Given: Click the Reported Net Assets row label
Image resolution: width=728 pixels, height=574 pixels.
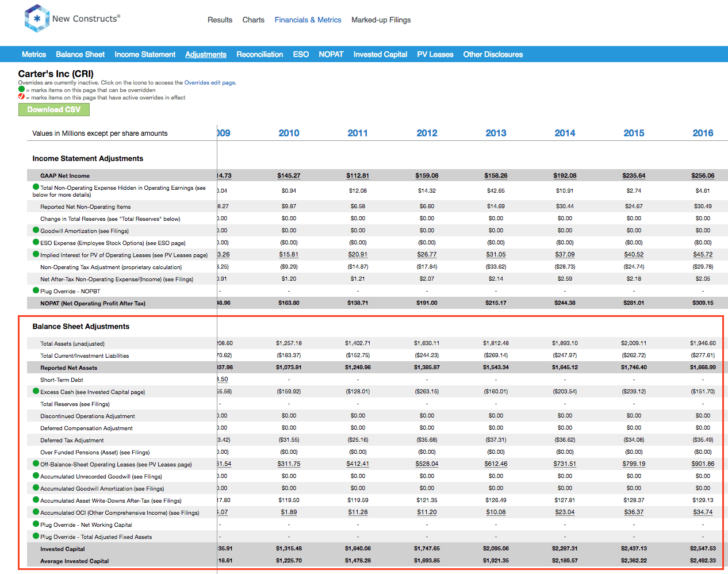Looking at the screenshot, I should (x=68, y=368).
